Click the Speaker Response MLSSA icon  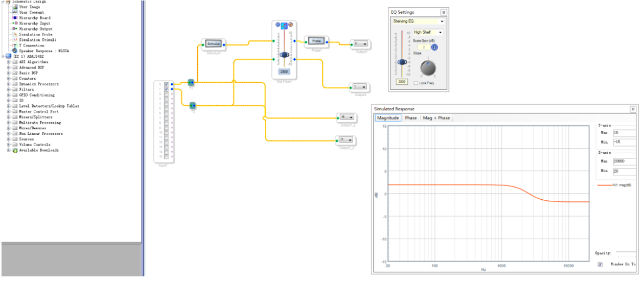point(15,51)
